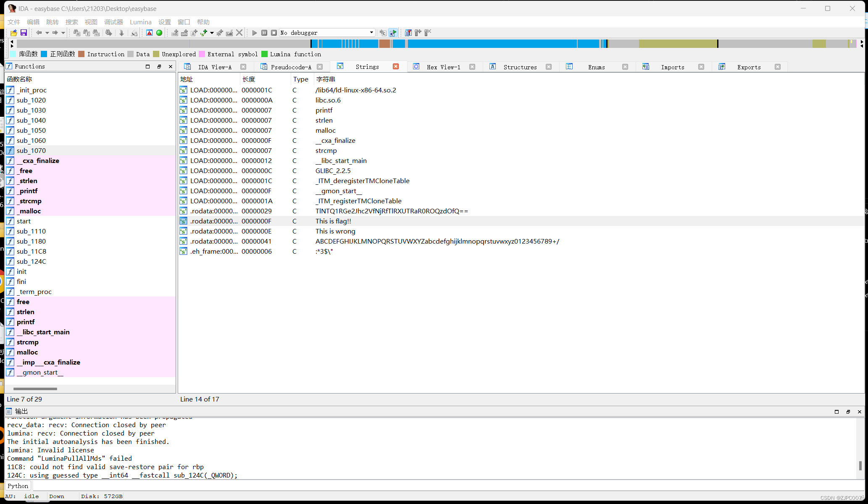
Task: Click the jump to next address icon
Action: [x=121, y=33]
